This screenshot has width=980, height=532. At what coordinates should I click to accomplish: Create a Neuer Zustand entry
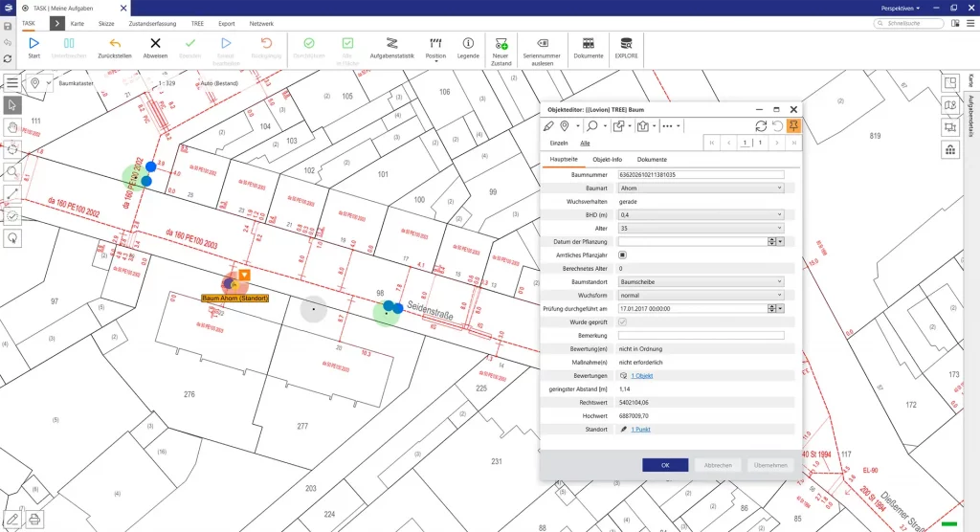(x=501, y=43)
